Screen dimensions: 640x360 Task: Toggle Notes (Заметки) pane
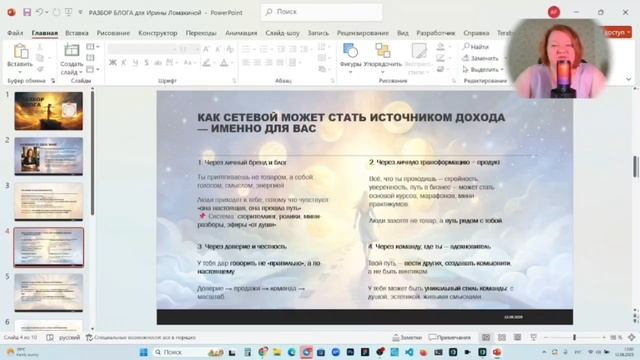pos(407,338)
